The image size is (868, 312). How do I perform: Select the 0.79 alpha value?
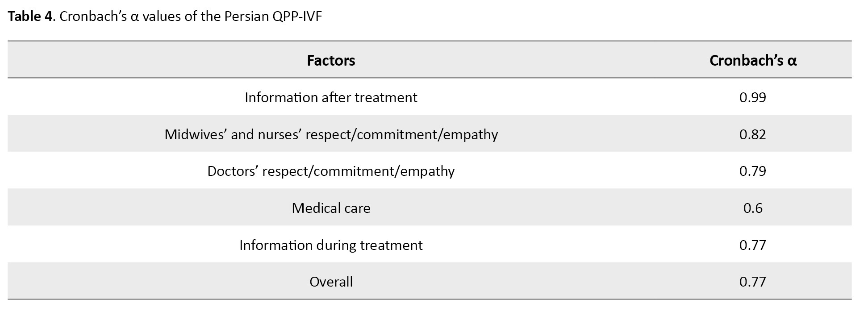point(752,171)
